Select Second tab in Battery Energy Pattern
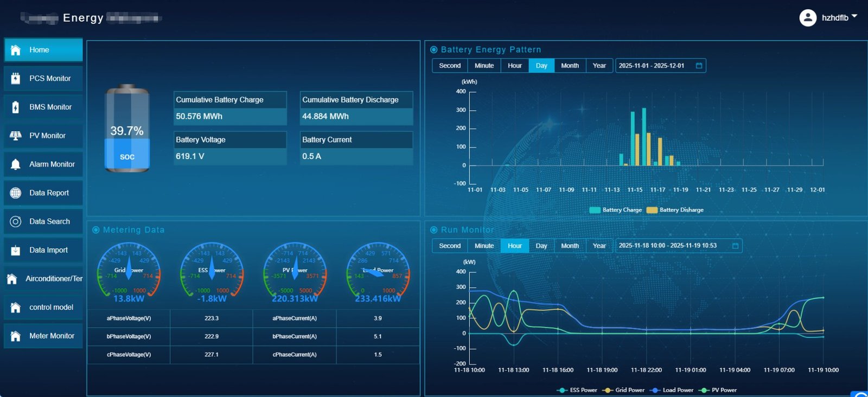868x397 pixels. point(450,66)
